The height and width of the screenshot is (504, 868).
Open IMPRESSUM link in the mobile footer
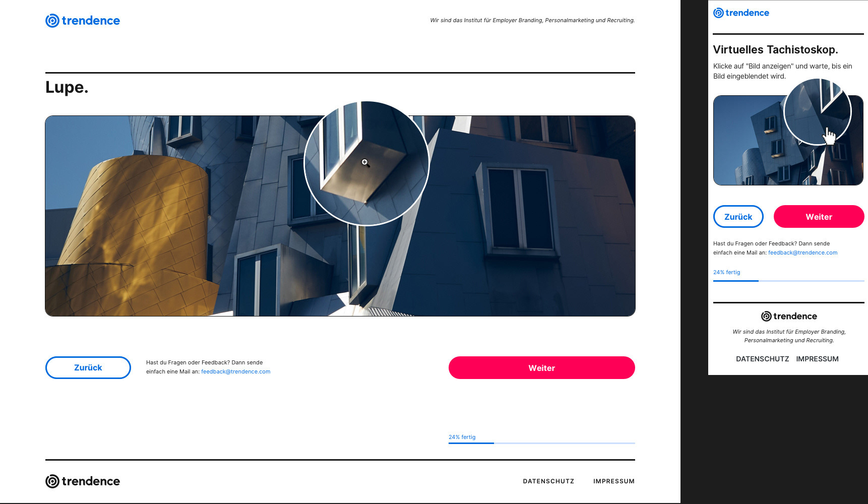818,359
